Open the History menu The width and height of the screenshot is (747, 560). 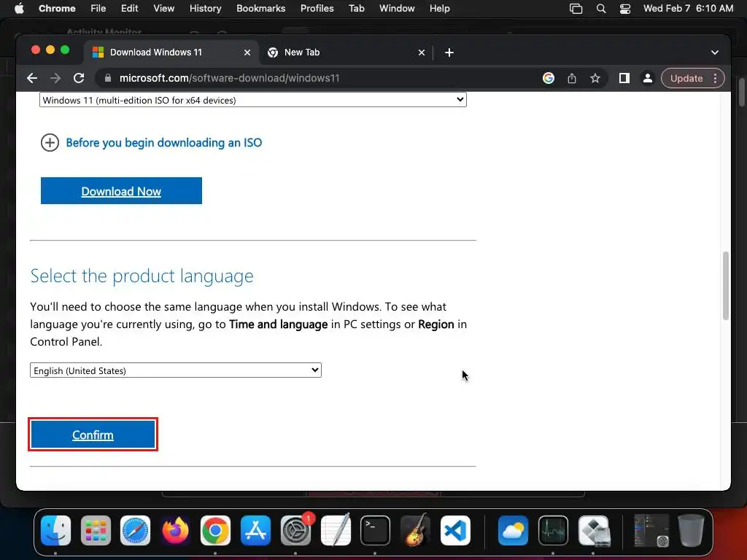pos(205,9)
